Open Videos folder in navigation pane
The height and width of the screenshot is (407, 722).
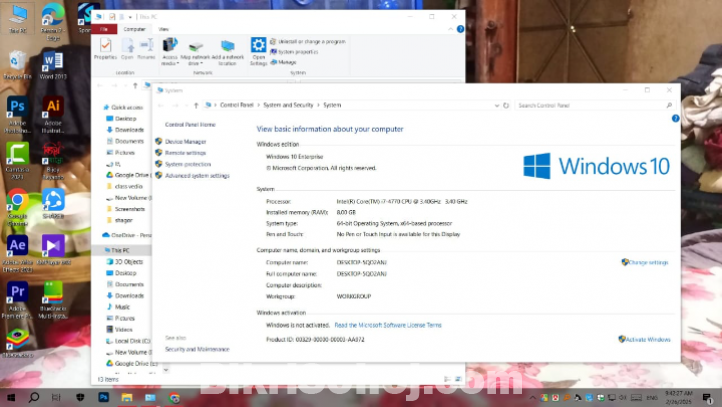click(x=120, y=330)
